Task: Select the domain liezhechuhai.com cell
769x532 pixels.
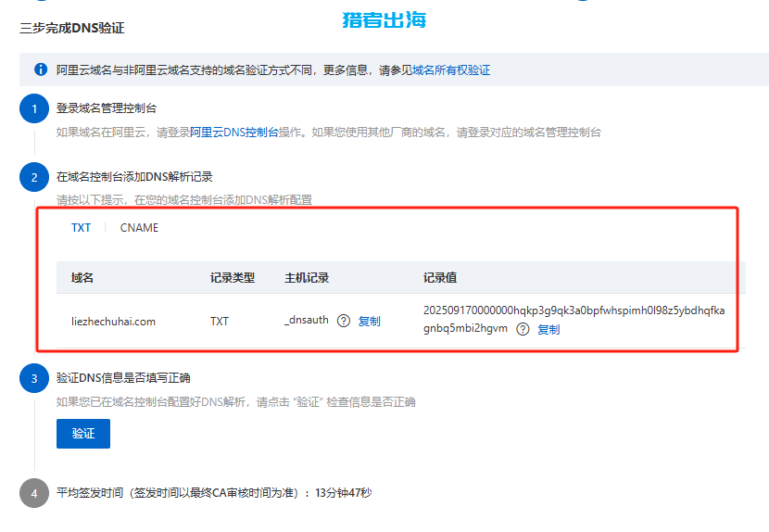Action: 113,322
